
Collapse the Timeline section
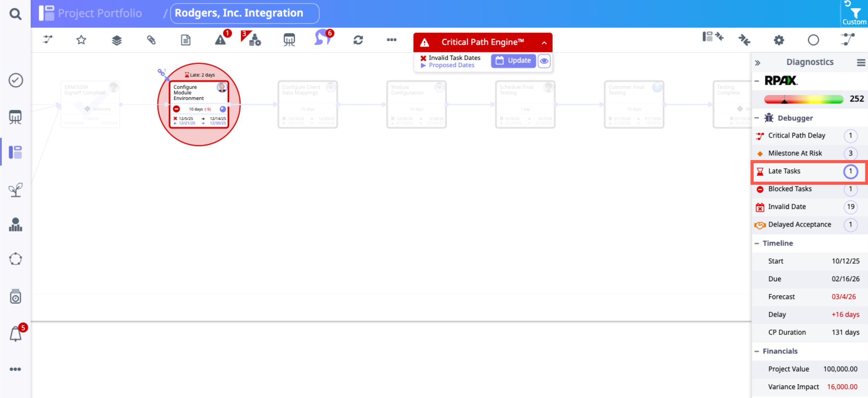pos(757,243)
